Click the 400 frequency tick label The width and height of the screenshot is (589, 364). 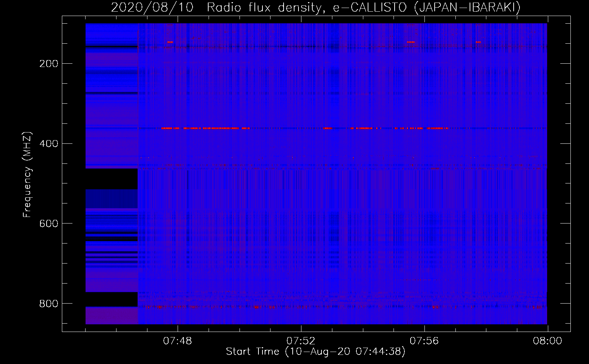coord(49,144)
